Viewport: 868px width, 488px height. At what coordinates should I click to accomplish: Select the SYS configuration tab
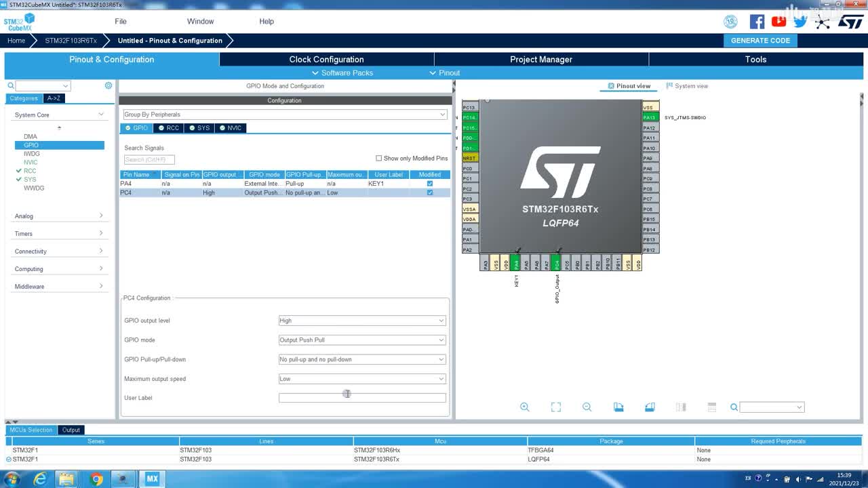199,128
